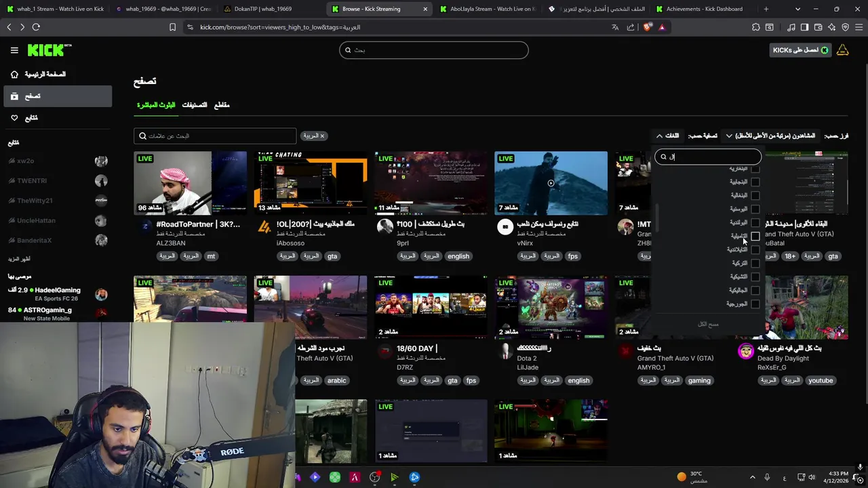Screen dimensions: 868x488
Task: Go back to previous page
Action: pyautogui.click(x=9, y=27)
